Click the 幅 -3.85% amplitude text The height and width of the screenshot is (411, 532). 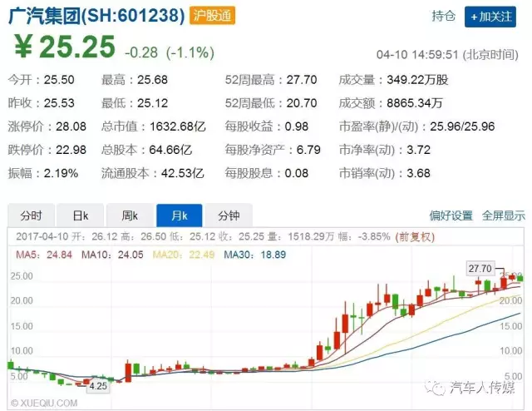pyautogui.click(x=364, y=236)
